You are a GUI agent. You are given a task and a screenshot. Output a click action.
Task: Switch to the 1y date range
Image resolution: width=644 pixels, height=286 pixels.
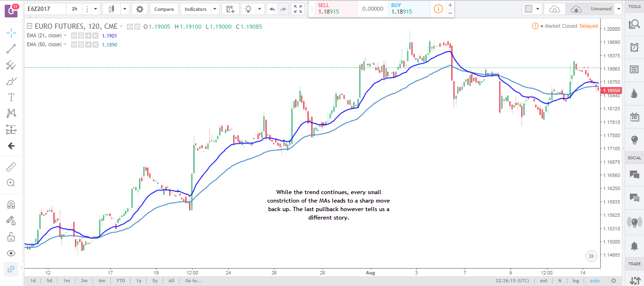pos(138,280)
